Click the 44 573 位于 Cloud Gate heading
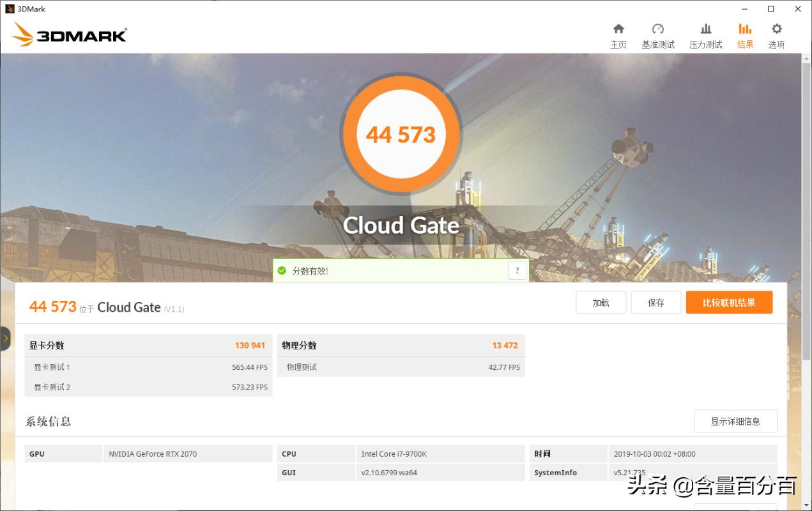The width and height of the screenshot is (812, 511). 107,307
